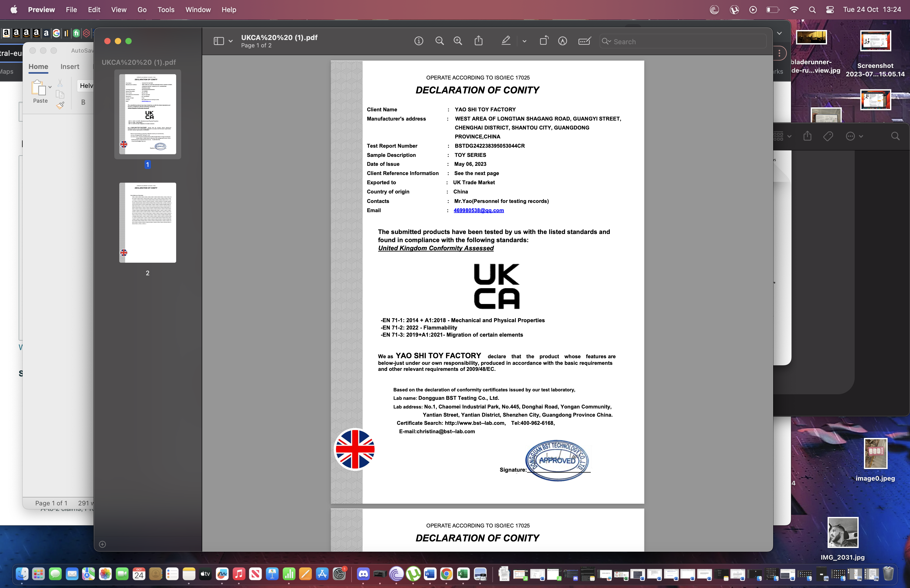The width and height of the screenshot is (910, 588).
Task: Open the File menu
Action: coord(71,9)
